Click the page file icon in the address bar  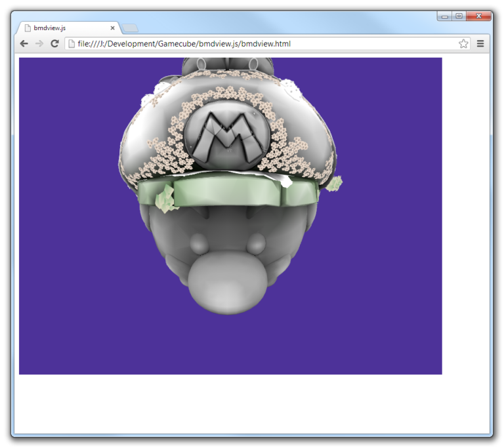coord(72,44)
